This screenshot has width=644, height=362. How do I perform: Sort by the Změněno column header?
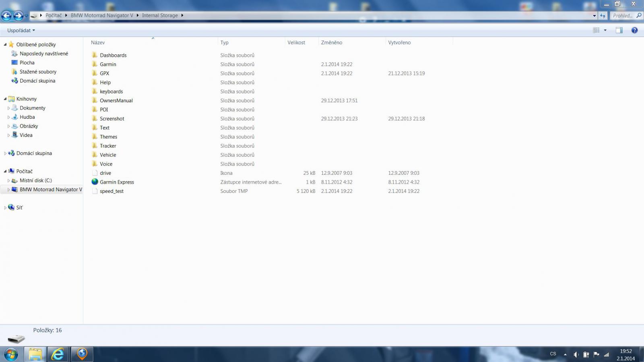tap(332, 43)
